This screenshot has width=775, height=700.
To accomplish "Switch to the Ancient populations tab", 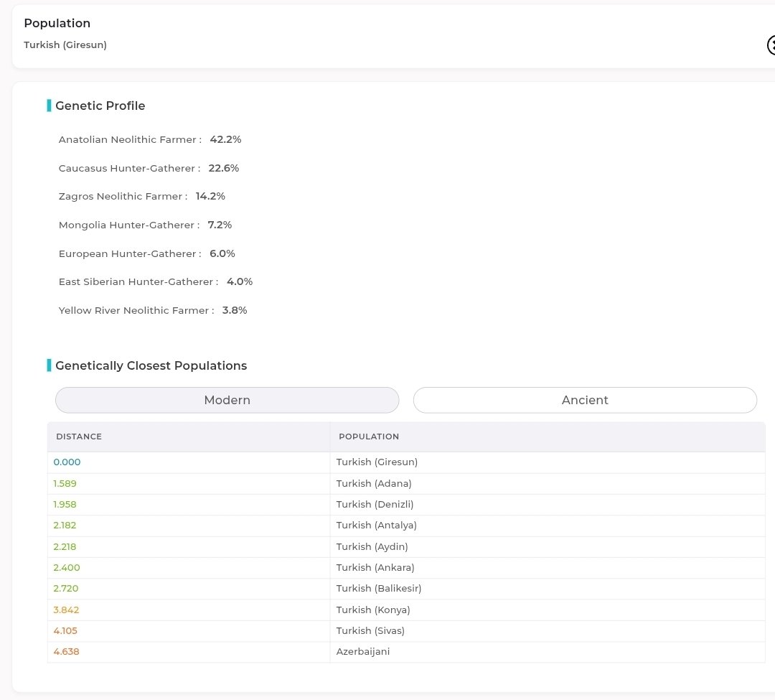I will point(585,400).
